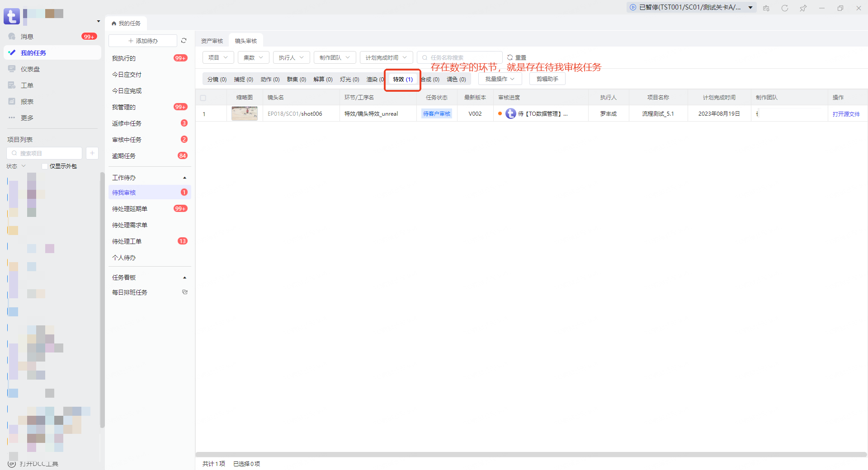
Task: Expand the 项目 filter dropdown
Action: pyautogui.click(x=218, y=57)
